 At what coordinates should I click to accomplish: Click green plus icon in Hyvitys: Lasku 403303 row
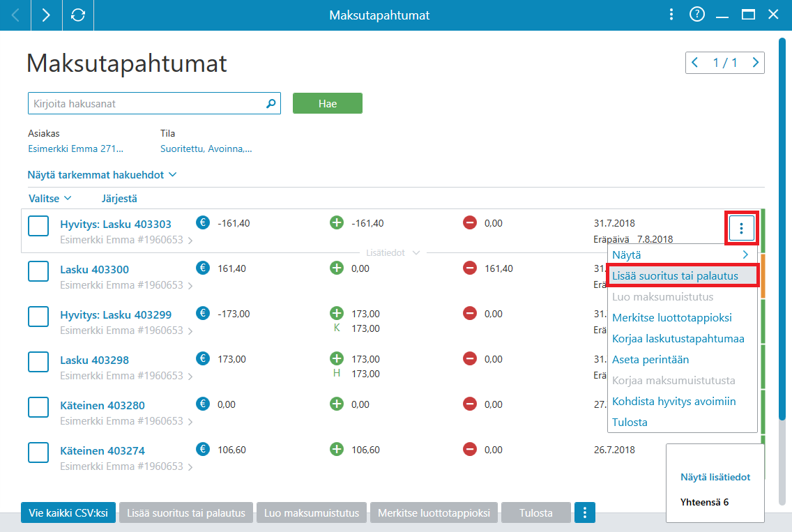tap(337, 222)
